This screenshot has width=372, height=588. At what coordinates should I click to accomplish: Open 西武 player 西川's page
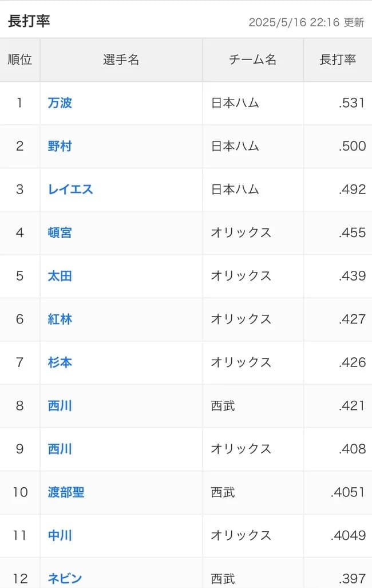coord(61,406)
